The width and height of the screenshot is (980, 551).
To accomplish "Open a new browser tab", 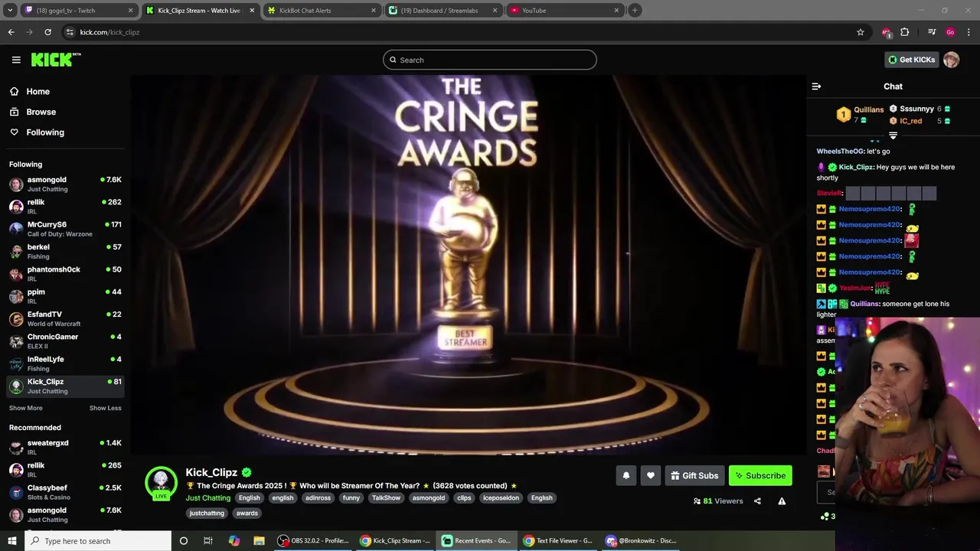I will click(x=635, y=11).
